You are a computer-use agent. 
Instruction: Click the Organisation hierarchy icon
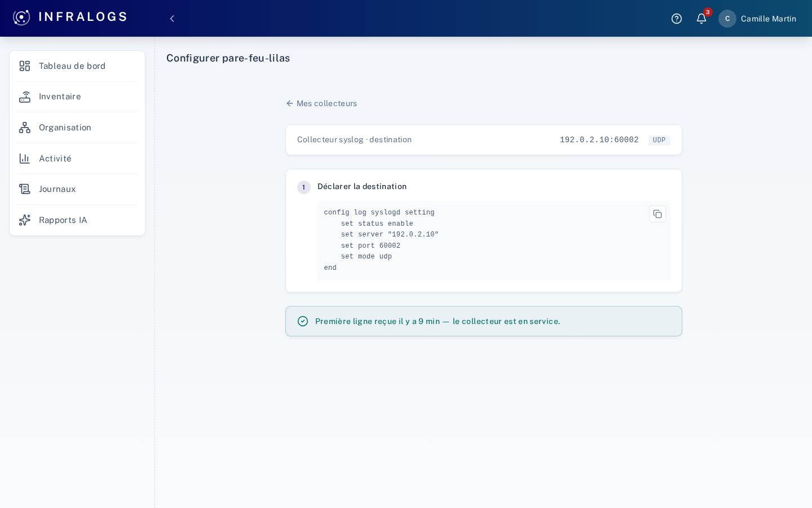(x=25, y=128)
